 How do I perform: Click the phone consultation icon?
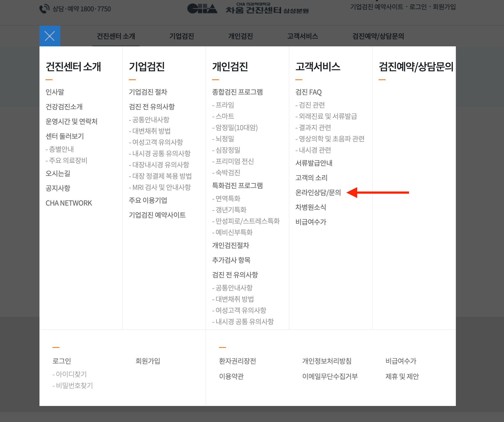[x=44, y=9]
